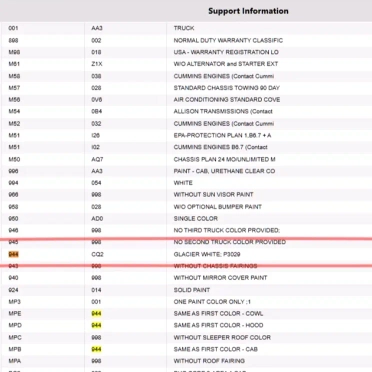
Task: Select NO SECOND TRUCK COLOR PROVIDED text
Action: [x=230, y=242]
